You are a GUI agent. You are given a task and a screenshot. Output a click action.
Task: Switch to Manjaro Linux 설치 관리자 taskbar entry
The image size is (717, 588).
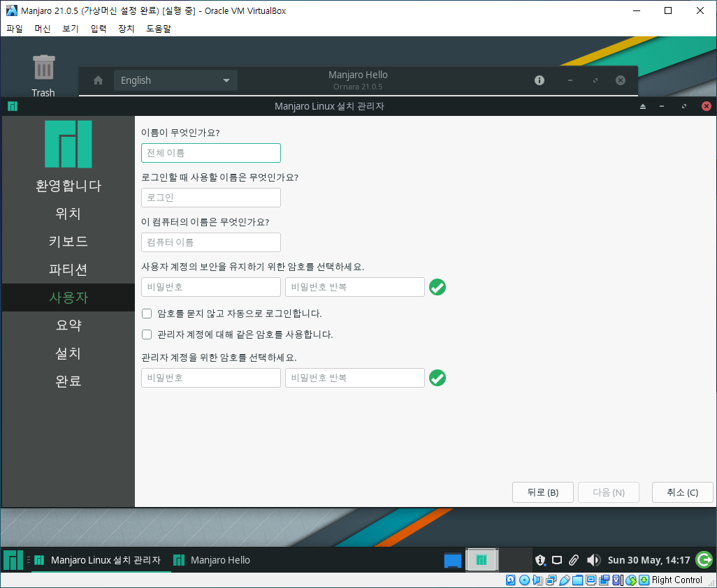[x=101, y=560]
